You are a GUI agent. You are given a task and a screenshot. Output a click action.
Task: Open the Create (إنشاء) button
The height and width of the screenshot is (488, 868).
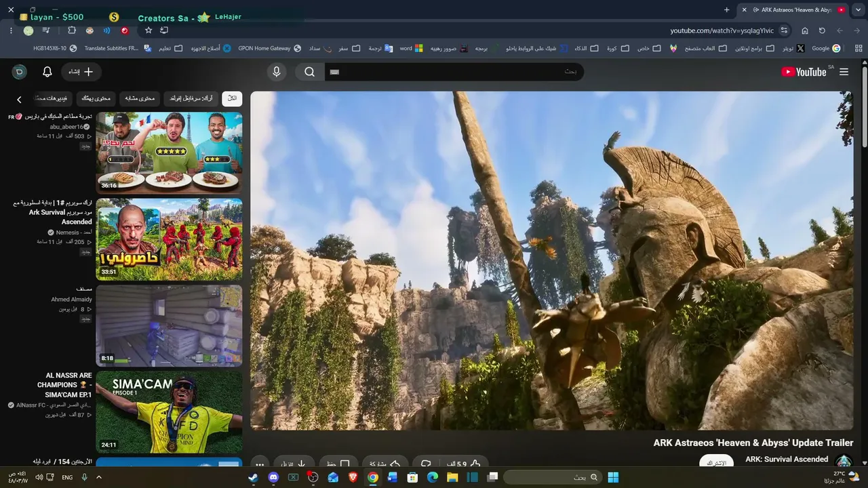click(81, 72)
